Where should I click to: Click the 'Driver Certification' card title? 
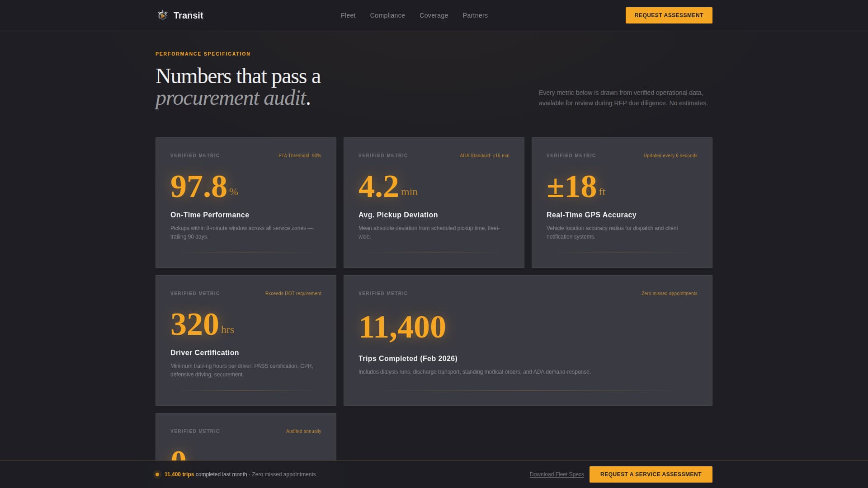tap(204, 353)
